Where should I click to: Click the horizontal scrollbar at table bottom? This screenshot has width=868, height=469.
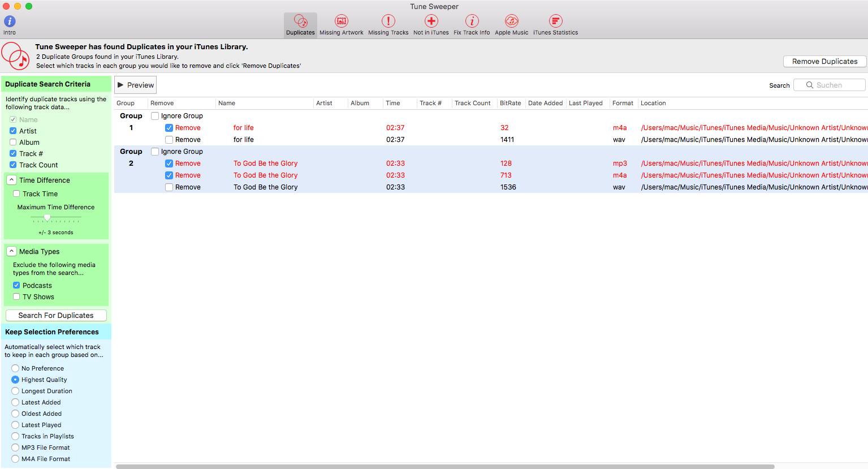pyautogui.click(x=445, y=466)
